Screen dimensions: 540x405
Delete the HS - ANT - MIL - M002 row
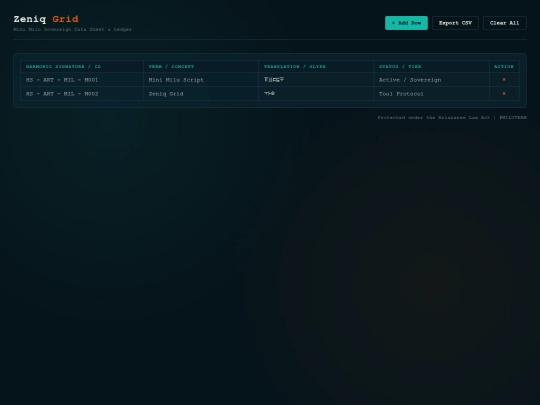(504, 94)
